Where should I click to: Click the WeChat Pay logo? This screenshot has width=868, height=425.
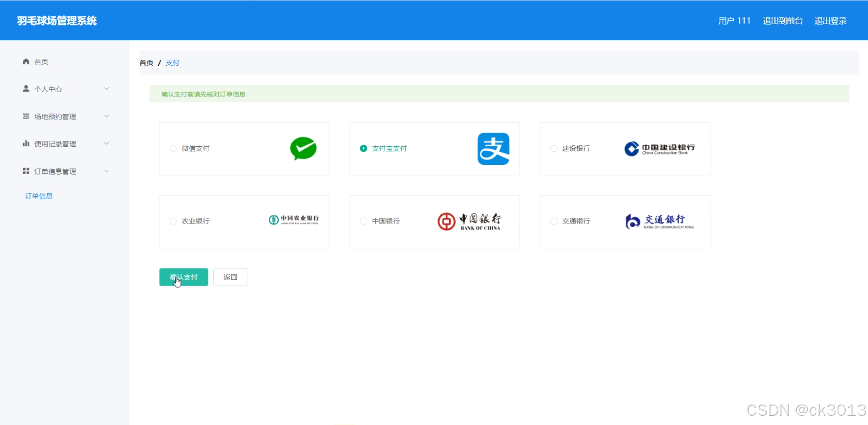(x=304, y=149)
